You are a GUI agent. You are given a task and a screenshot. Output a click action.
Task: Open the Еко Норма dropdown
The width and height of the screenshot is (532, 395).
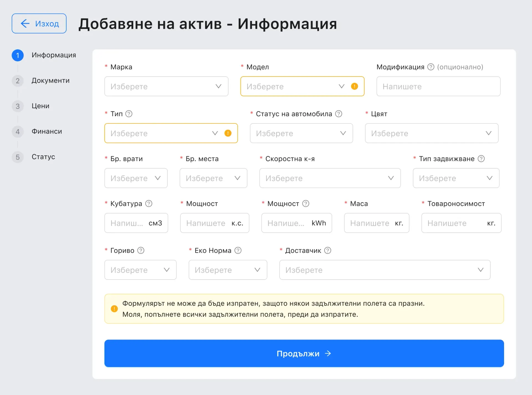(x=228, y=270)
